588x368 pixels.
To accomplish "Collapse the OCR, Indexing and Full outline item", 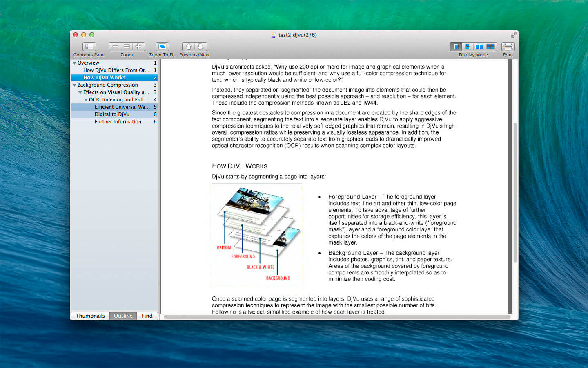I will pyautogui.click(x=86, y=100).
